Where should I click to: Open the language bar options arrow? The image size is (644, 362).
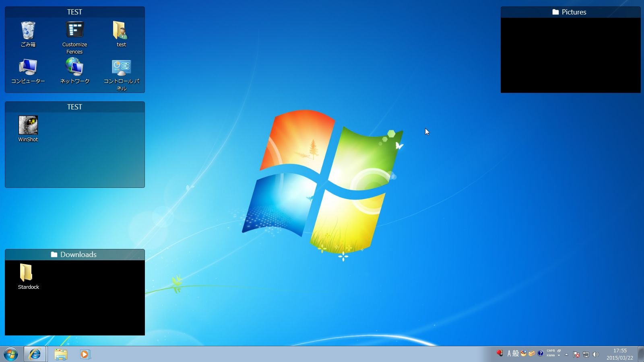[559, 356]
